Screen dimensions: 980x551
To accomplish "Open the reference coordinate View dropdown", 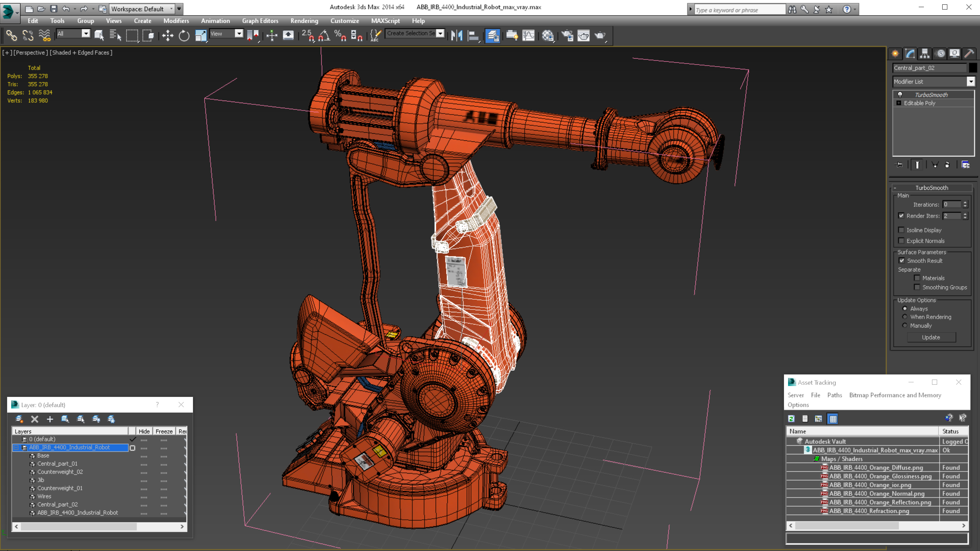I will coord(239,33).
